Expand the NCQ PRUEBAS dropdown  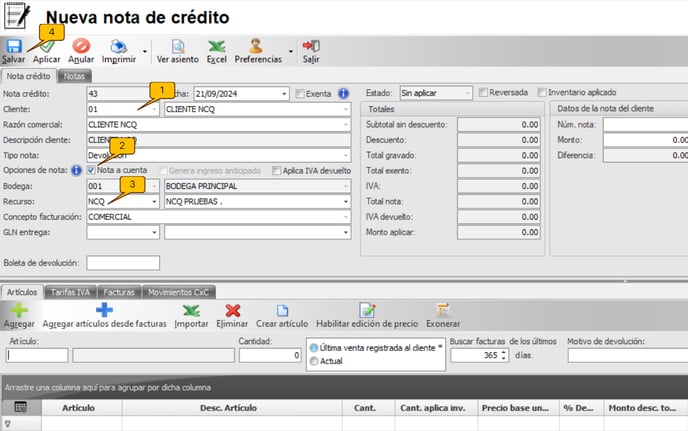[x=346, y=202]
